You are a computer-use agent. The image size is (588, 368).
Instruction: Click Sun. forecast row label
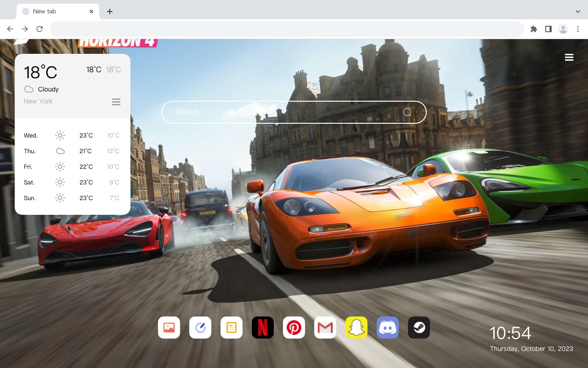[30, 198]
